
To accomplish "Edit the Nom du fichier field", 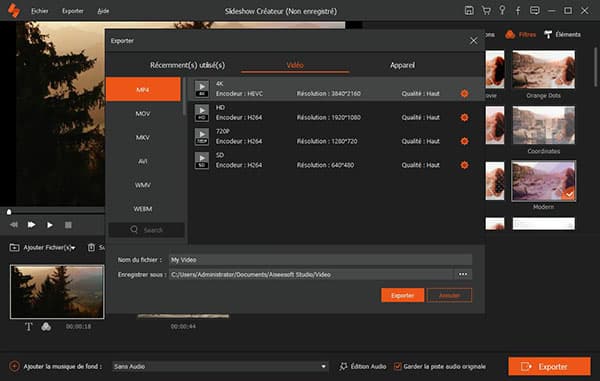I will 320,260.
